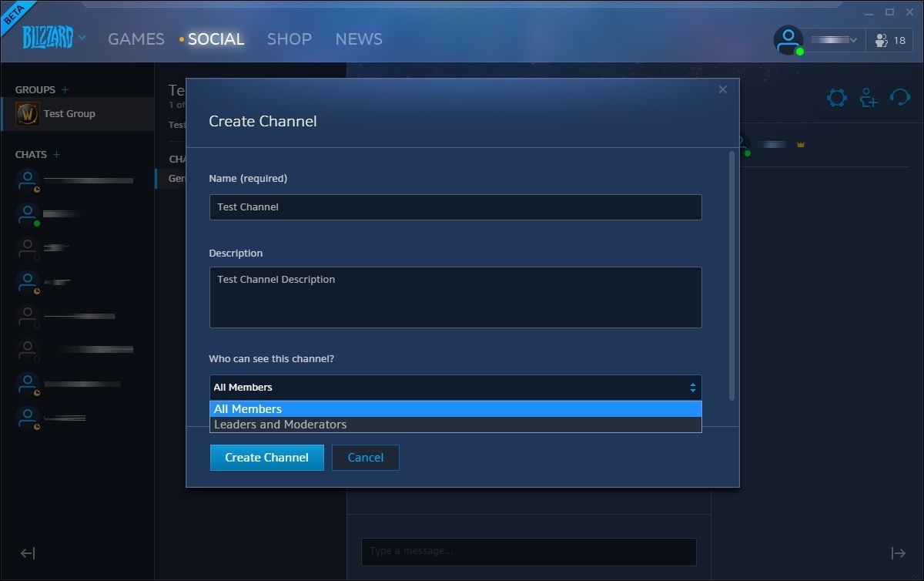924x581 pixels.
Task: Click the channel Name input field
Action: [x=455, y=207]
